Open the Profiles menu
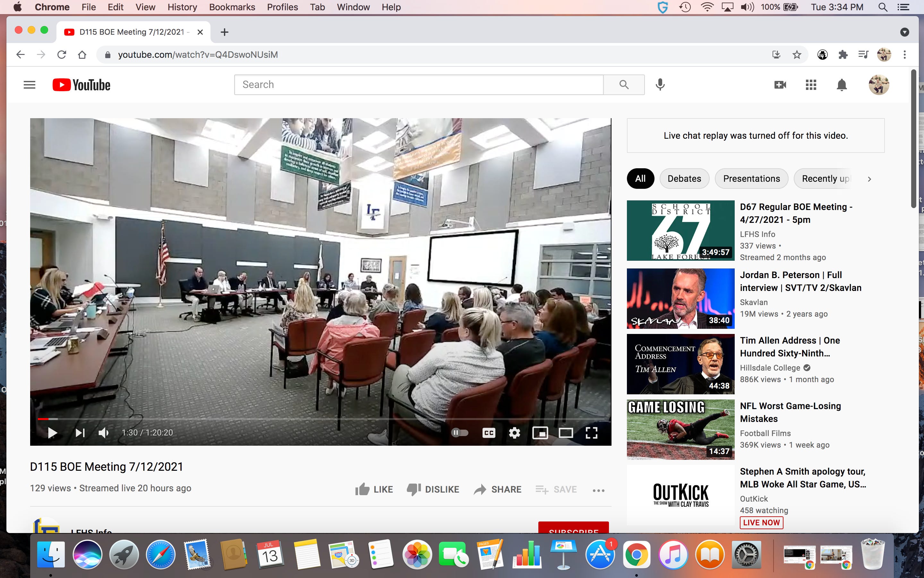 282,7
